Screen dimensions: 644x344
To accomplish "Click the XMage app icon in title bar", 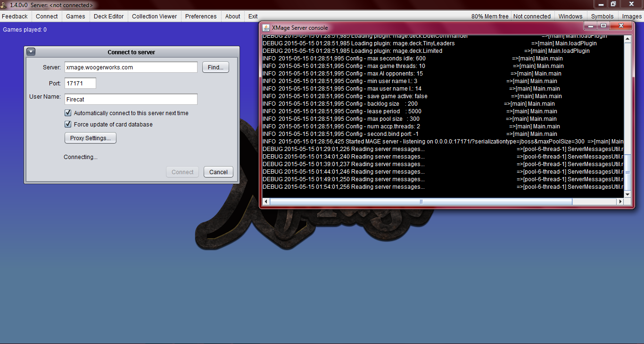I will click(x=5, y=5).
